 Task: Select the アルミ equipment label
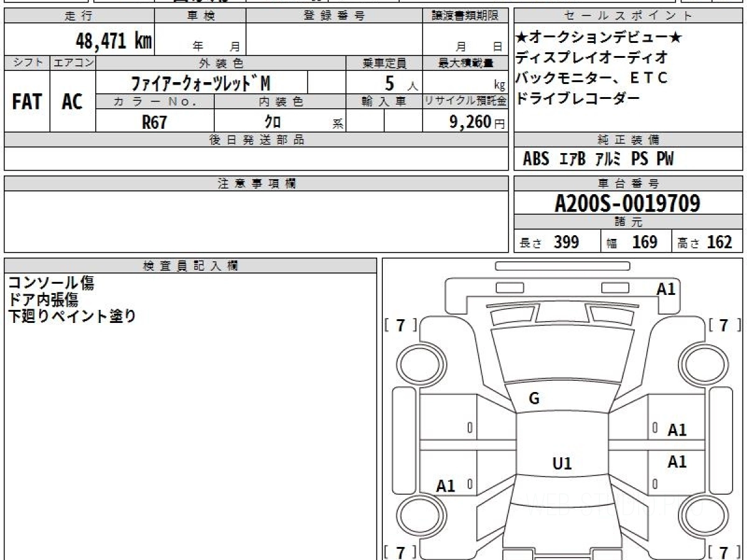pyautogui.click(x=608, y=159)
